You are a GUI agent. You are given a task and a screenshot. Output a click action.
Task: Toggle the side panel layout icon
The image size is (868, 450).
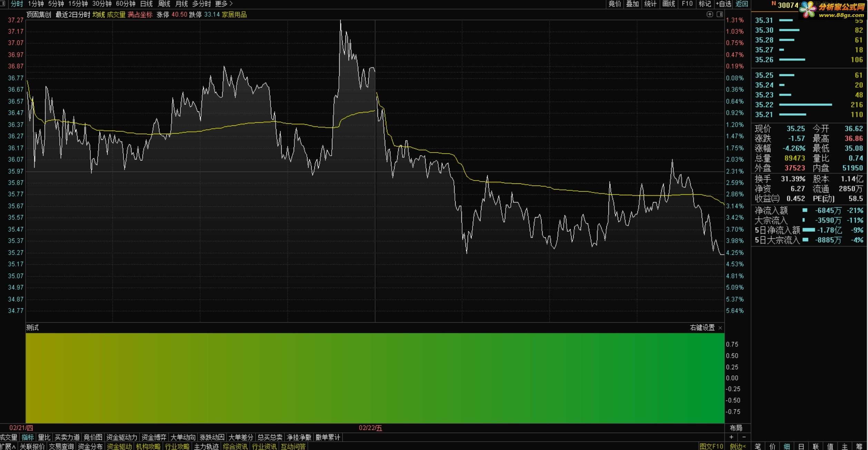click(x=720, y=14)
